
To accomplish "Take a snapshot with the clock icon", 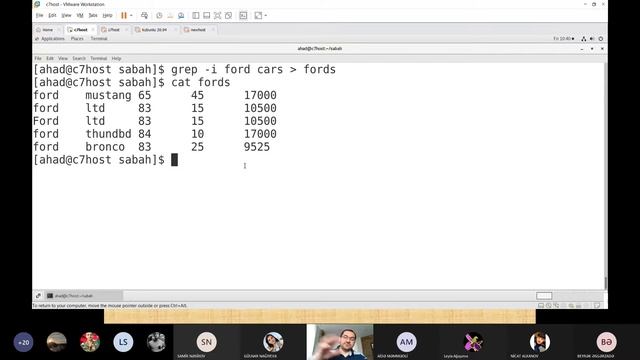I will pos(159,16).
